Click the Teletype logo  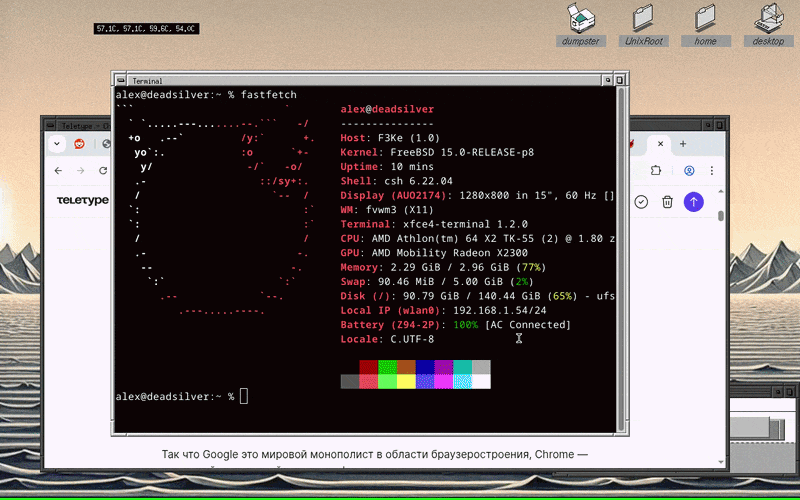(x=83, y=201)
